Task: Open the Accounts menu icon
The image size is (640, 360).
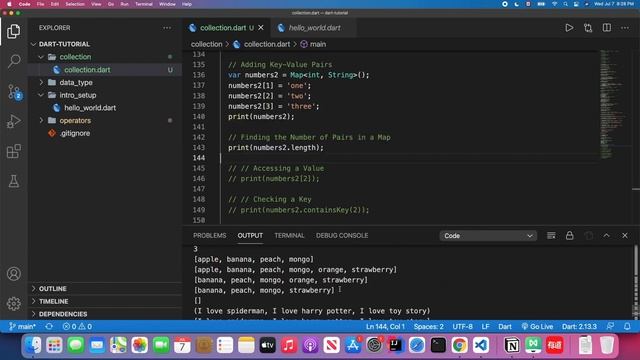Action: (x=13, y=273)
